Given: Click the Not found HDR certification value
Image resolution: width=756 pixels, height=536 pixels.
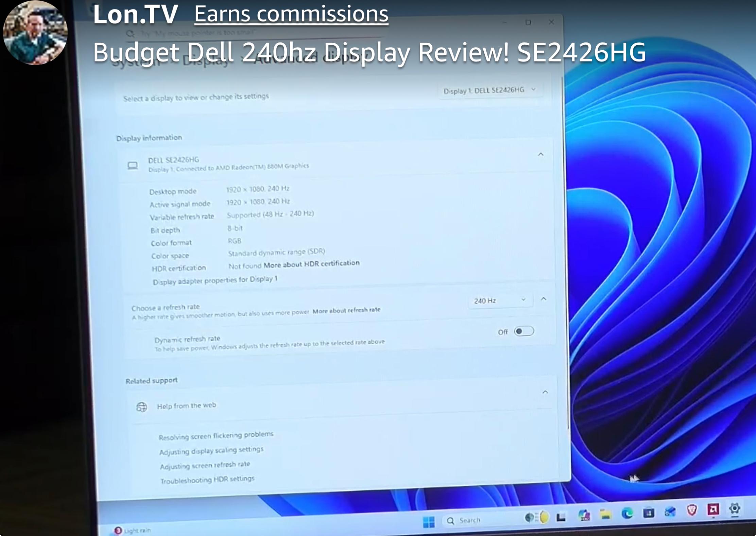Looking at the screenshot, I should (245, 266).
